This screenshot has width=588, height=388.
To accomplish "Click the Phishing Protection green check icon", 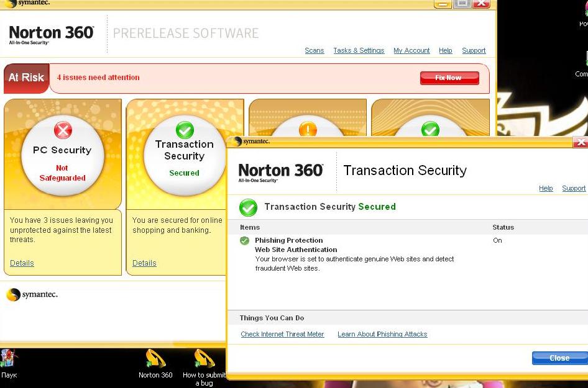I will (244, 240).
